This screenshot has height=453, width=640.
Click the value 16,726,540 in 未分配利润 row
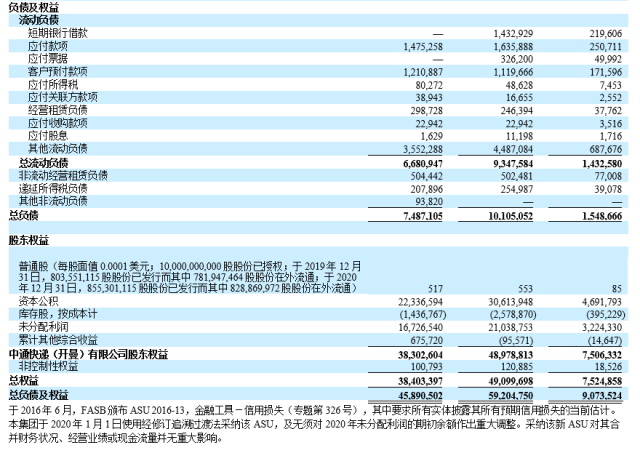point(420,328)
